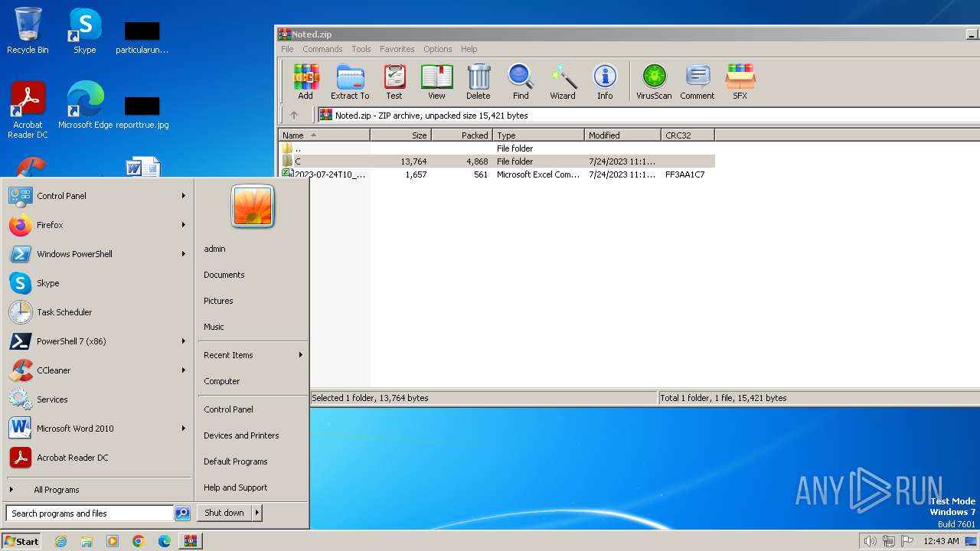Launch PowerShell 7 (x86)

point(97,341)
